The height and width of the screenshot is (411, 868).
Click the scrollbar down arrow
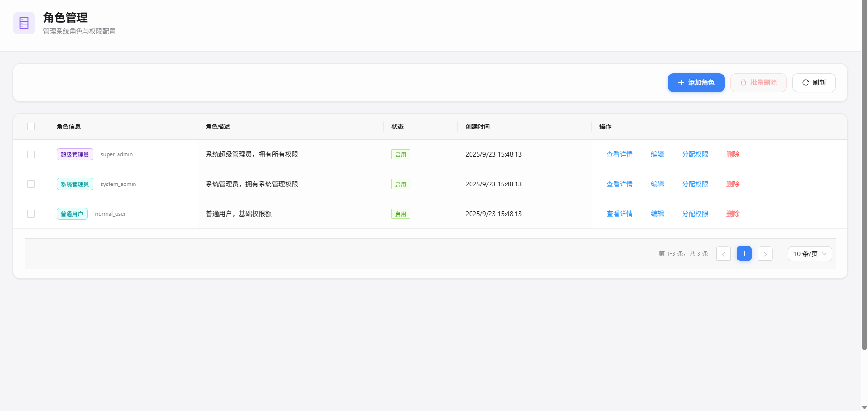tap(864, 407)
